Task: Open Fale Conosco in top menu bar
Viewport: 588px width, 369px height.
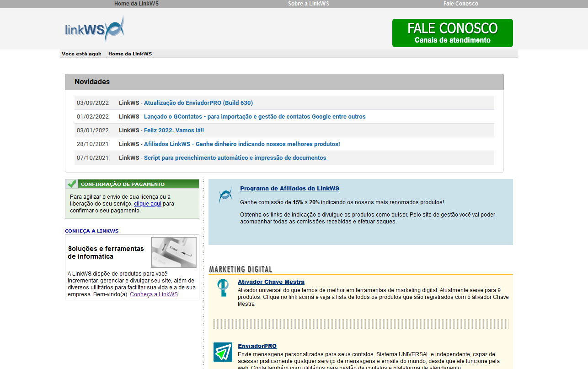Action: [x=461, y=4]
